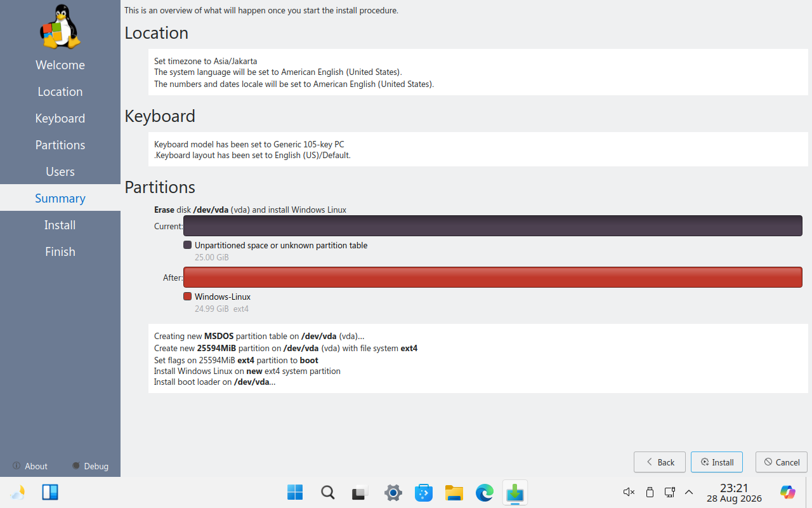812x508 pixels.
Task: Go to the Location step
Action: (60, 91)
